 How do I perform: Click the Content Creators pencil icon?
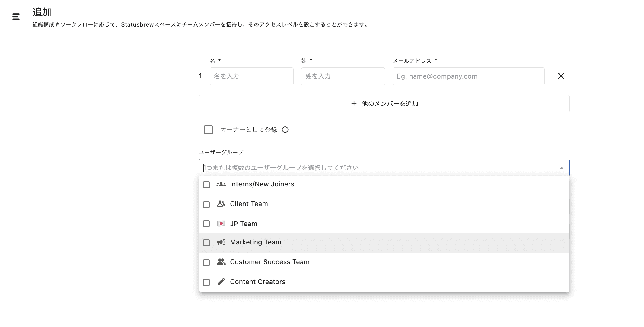(221, 282)
